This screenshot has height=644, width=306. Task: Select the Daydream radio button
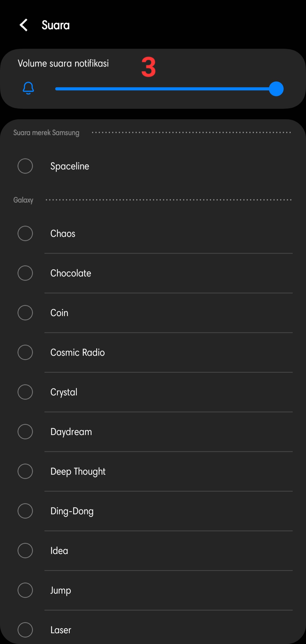point(25,432)
